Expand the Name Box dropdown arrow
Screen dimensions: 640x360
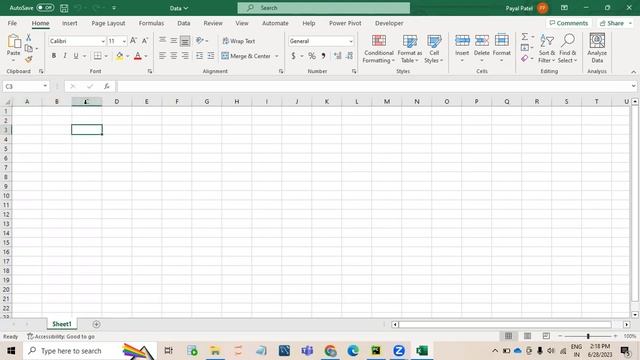45,86
